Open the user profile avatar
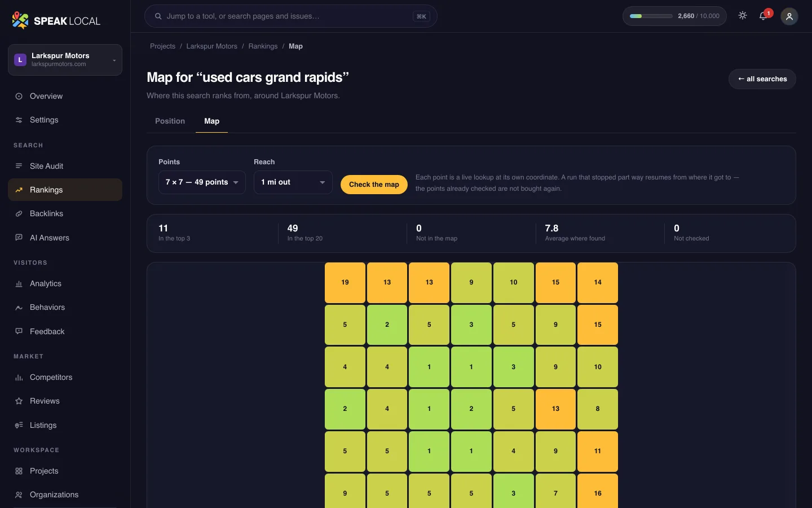Viewport: 812px width, 508px height. (x=789, y=16)
